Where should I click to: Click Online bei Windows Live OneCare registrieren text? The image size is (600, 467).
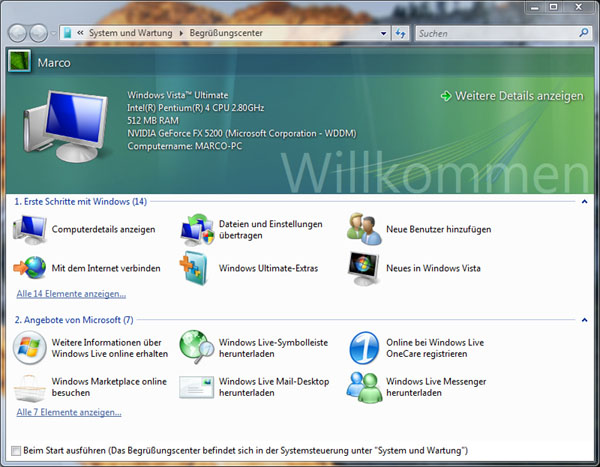(435, 348)
